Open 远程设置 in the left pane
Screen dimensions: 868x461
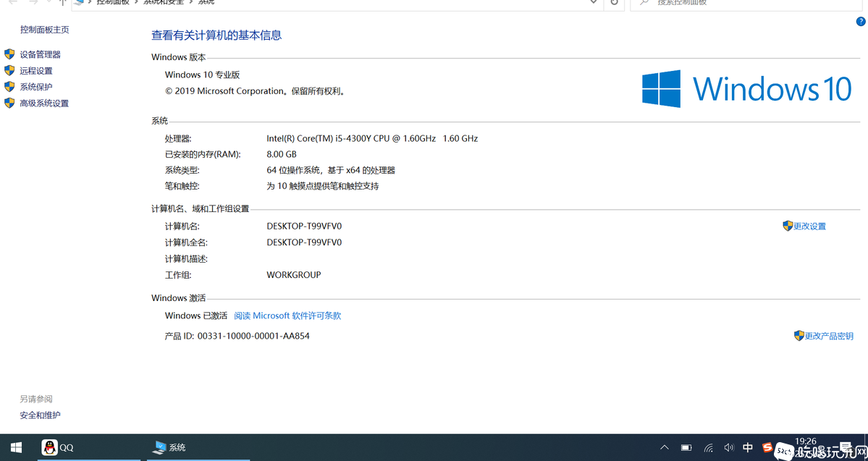click(36, 71)
